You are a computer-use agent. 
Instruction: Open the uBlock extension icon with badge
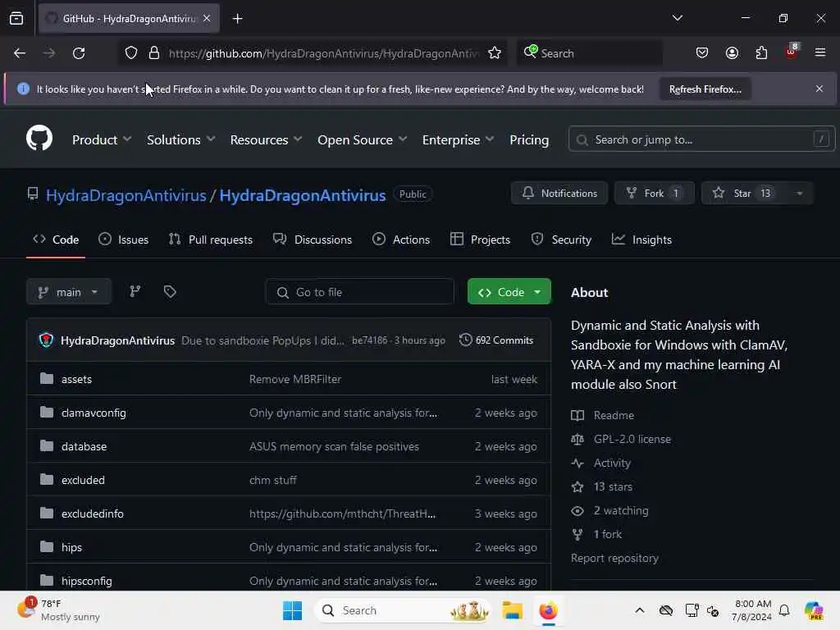(792, 52)
